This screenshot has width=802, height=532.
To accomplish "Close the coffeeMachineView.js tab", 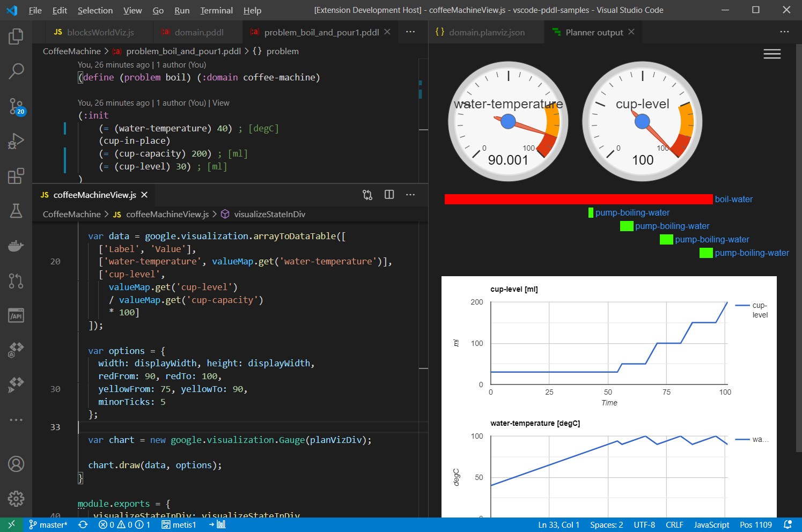I will (144, 195).
